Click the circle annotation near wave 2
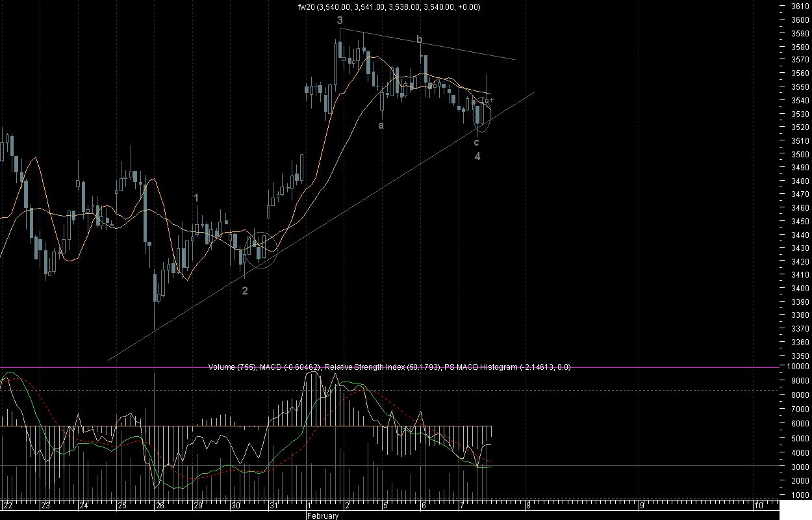 tap(261, 250)
